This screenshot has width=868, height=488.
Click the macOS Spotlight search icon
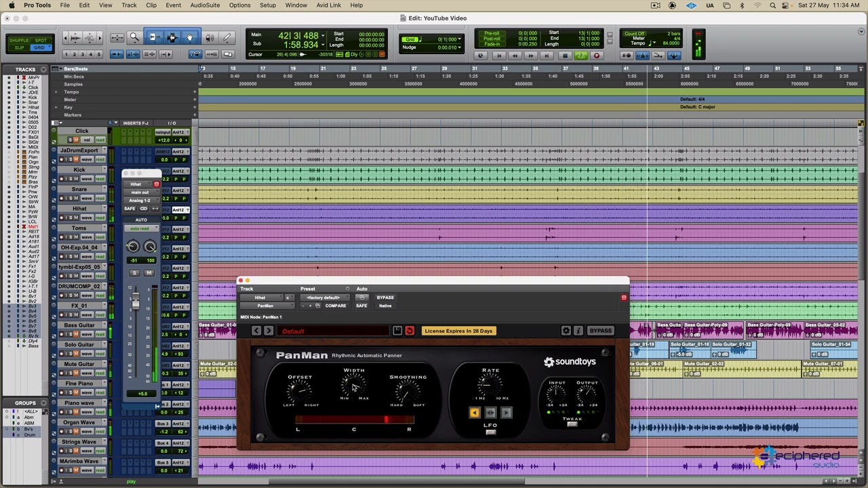coord(773,5)
